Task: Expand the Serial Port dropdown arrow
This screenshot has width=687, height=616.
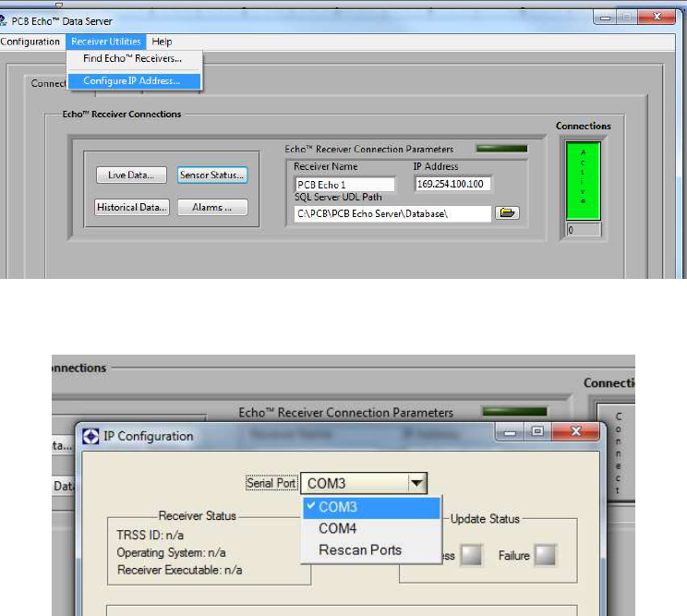Action: click(x=417, y=483)
